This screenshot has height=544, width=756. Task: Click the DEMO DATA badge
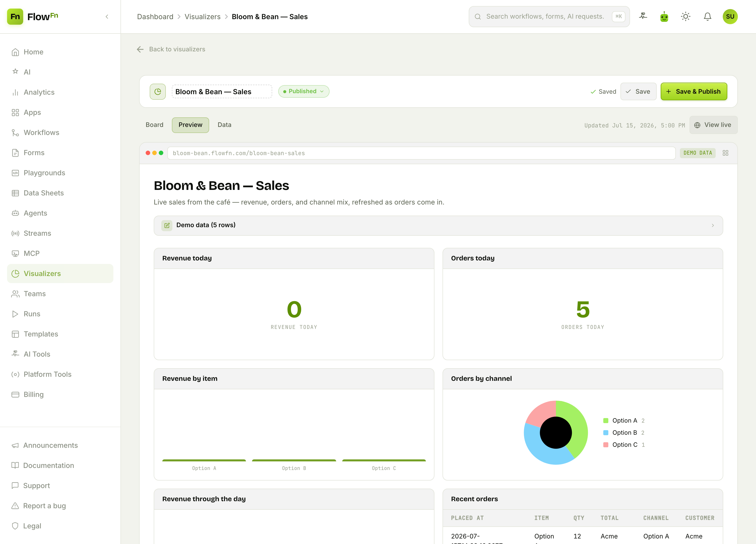tap(698, 153)
